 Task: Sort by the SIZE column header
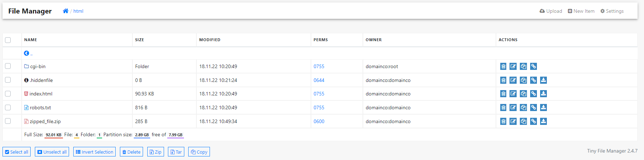coord(139,40)
